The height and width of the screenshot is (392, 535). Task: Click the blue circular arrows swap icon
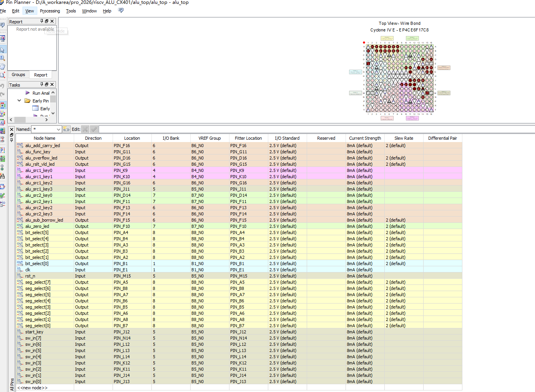(x=3, y=186)
